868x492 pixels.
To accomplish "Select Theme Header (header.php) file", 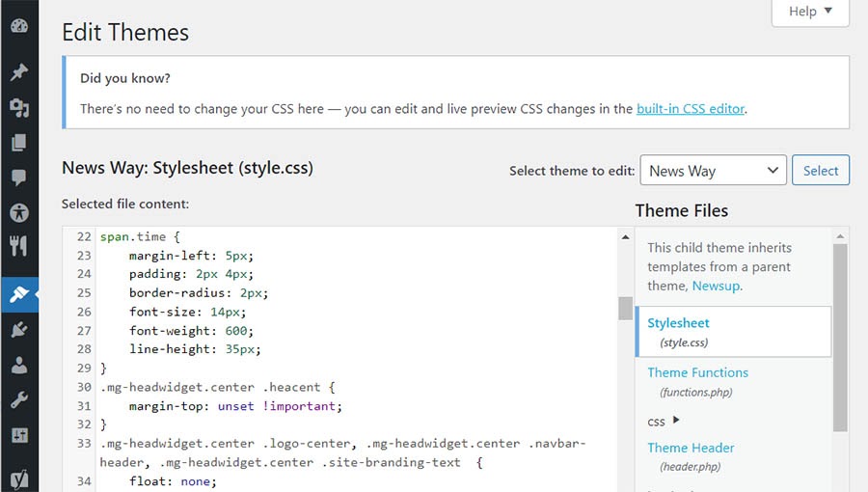I will click(x=691, y=448).
